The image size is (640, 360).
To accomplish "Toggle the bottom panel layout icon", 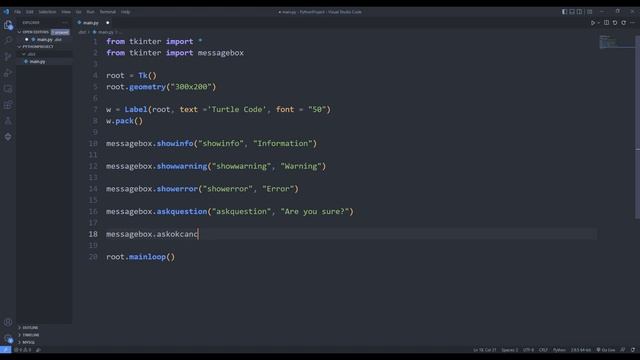I will 572,12.
